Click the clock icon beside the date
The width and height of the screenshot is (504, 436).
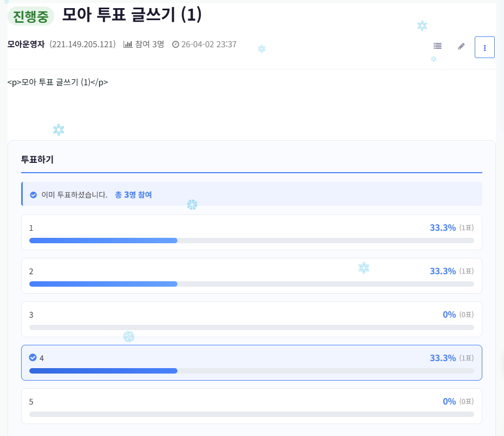click(x=175, y=44)
